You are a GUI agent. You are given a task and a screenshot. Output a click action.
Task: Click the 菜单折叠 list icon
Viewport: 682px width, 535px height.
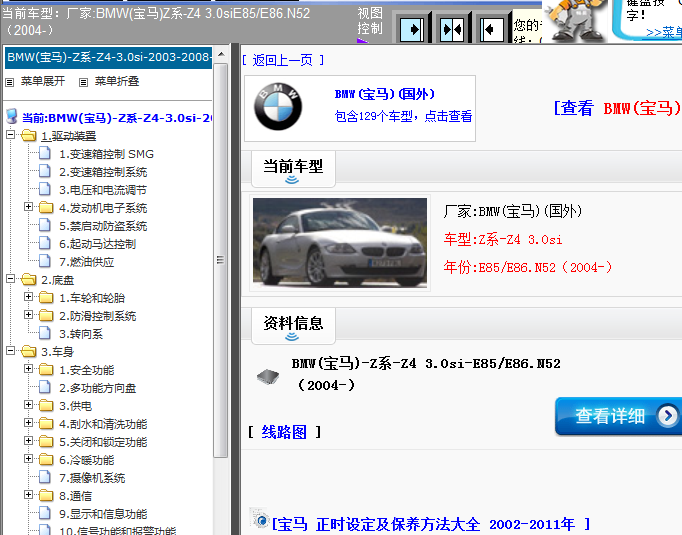point(84,82)
